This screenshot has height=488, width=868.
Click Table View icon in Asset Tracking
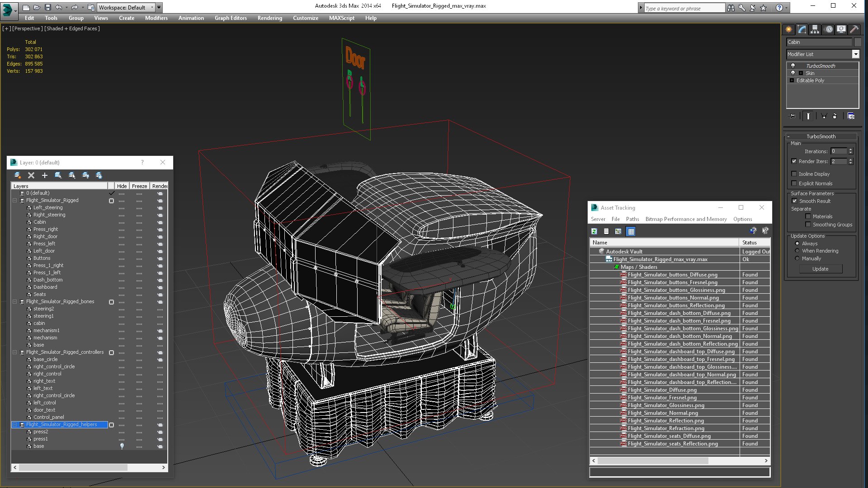[x=631, y=231]
